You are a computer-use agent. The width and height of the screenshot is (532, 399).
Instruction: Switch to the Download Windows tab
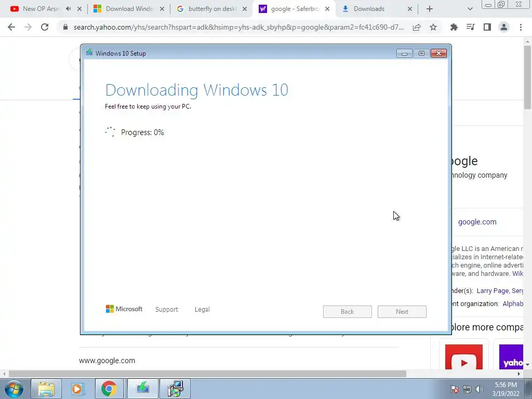click(129, 9)
